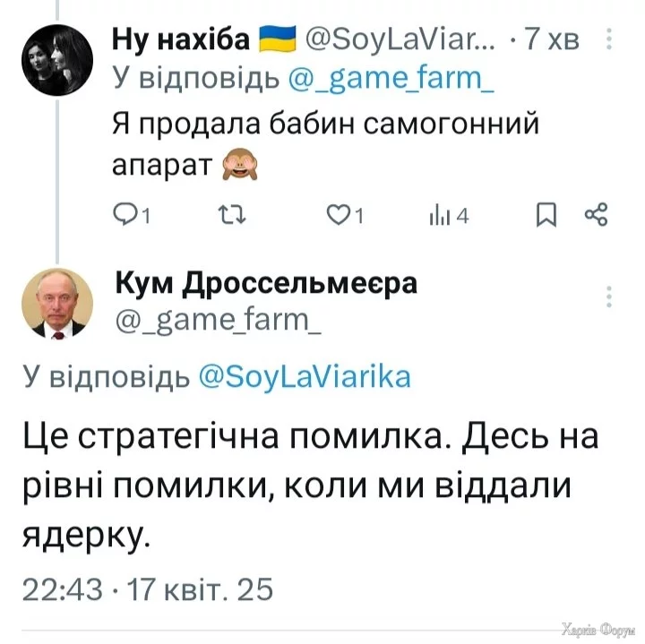Like the tweet with heart icon
Screen dimensions: 645x644
point(338,215)
